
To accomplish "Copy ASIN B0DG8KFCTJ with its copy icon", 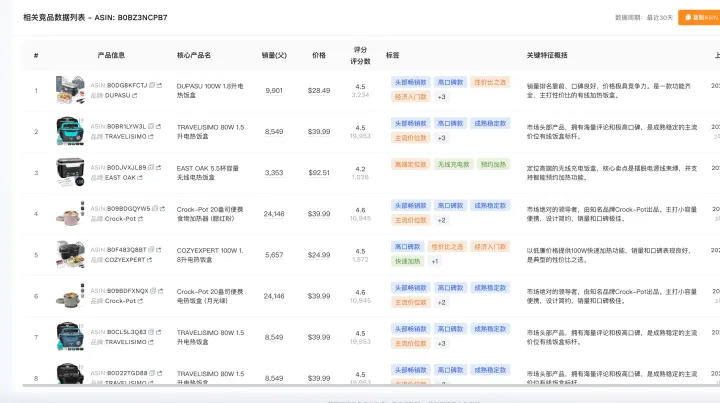I will pyautogui.click(x=152, y=85).
